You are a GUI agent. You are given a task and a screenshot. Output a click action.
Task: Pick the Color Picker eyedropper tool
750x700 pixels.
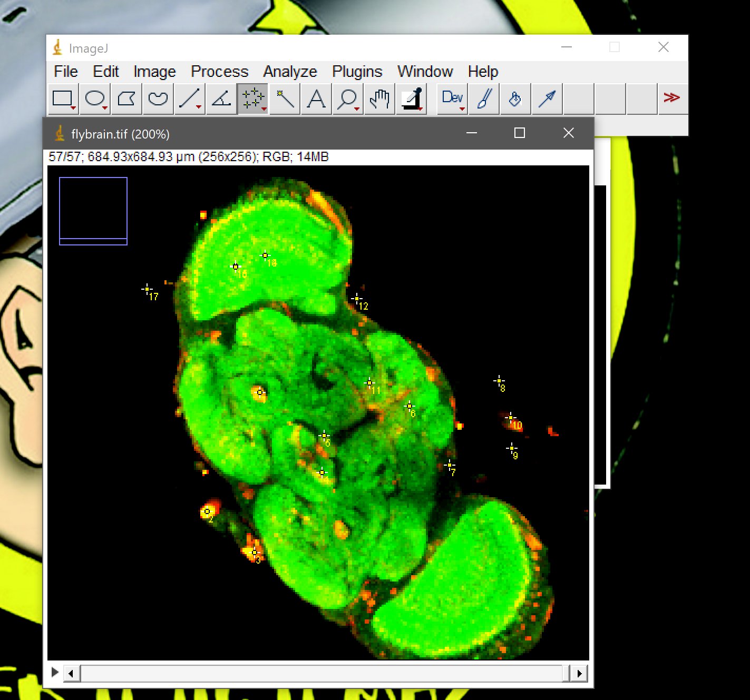411,98
